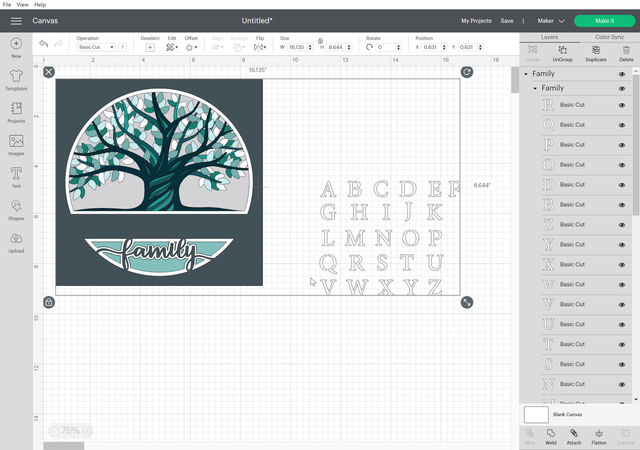Undo the last action
Viewport: 640px width, 450px height.
tap(44, 43)
